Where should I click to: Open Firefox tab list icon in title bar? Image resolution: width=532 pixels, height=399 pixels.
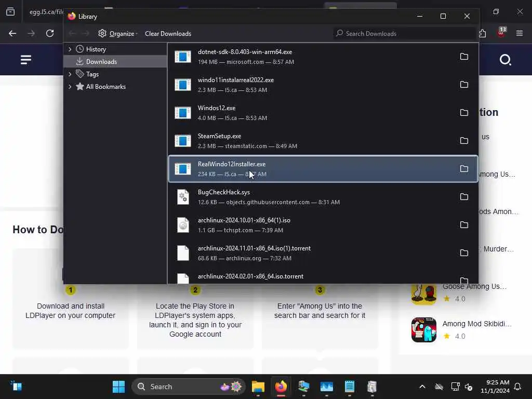10,11
